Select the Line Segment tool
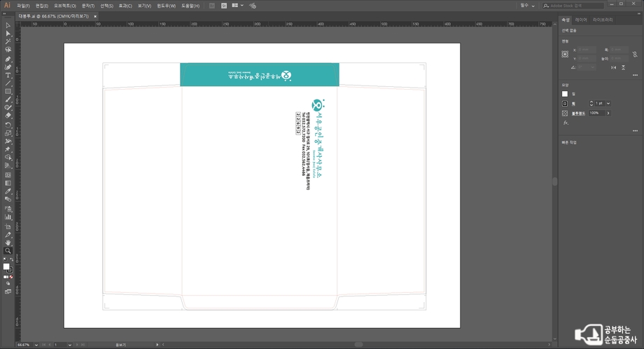The width and height of the screenshot is (644, 349). [x=8, y=83]
